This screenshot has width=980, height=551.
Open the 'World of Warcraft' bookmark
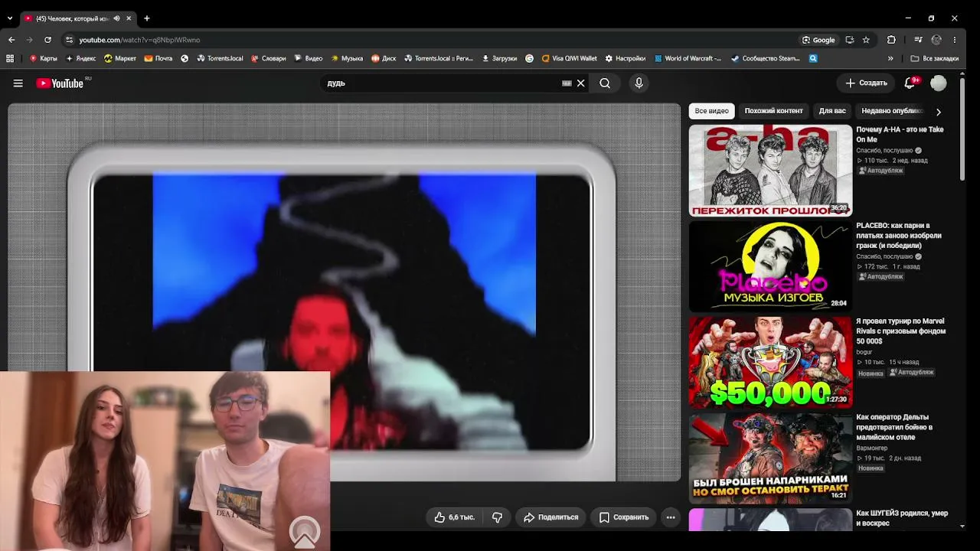click(688, 58)
